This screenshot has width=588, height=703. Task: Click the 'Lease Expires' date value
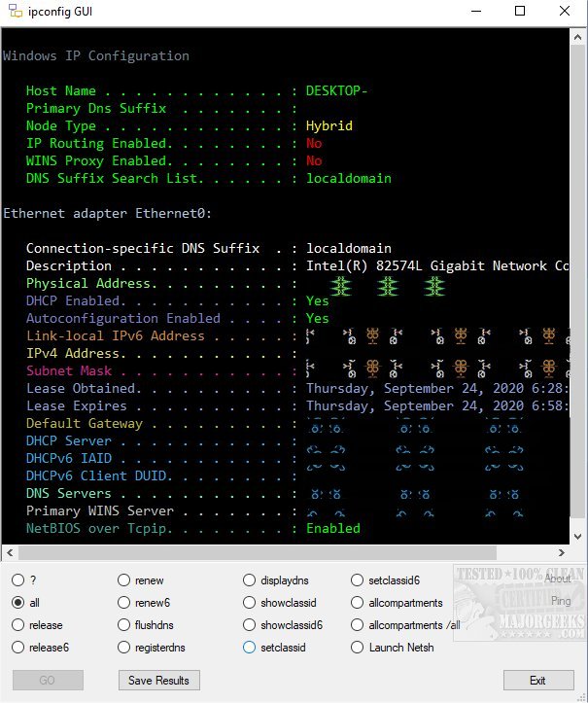(x=437, y=405)
